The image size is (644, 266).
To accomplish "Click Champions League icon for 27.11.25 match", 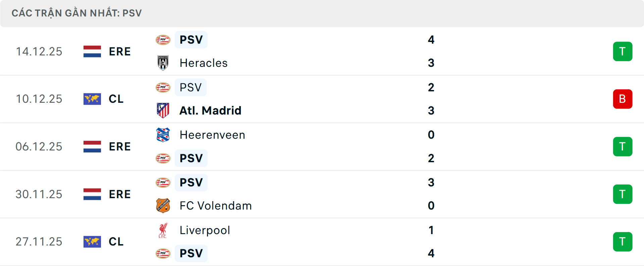I will pos(92,242).
